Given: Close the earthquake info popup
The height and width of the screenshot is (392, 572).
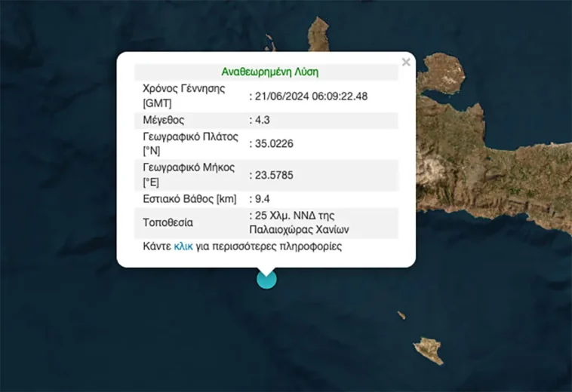Looking at the screenshot, I should (x=406, y=63).
